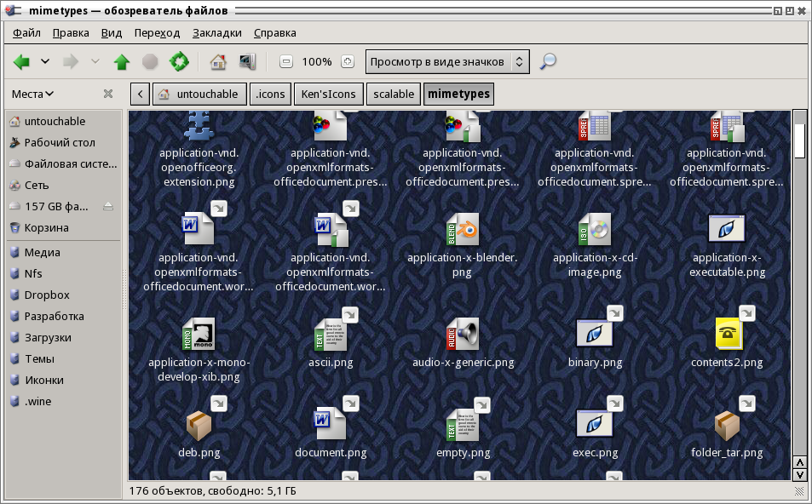Open the Computer toolbar icon

click(x=247, y=62)
